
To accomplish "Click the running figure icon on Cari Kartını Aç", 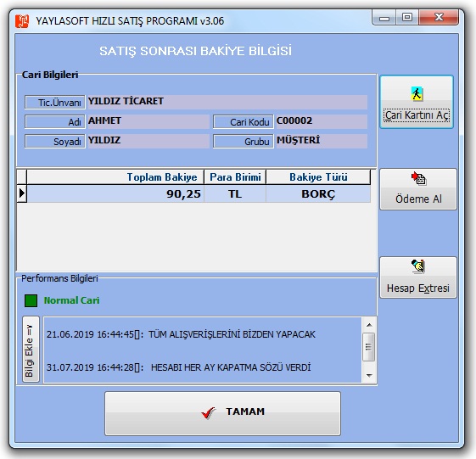I will pyautogui.click(x=417, y=93).
